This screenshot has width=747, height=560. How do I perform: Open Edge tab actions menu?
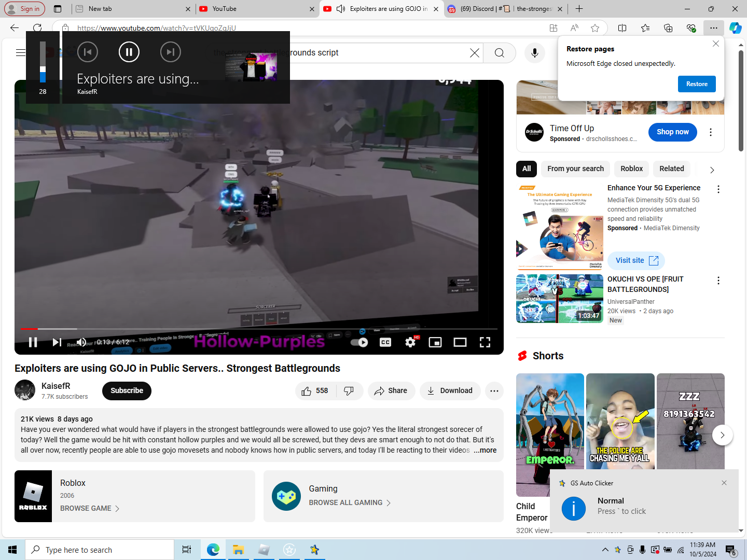58,9
